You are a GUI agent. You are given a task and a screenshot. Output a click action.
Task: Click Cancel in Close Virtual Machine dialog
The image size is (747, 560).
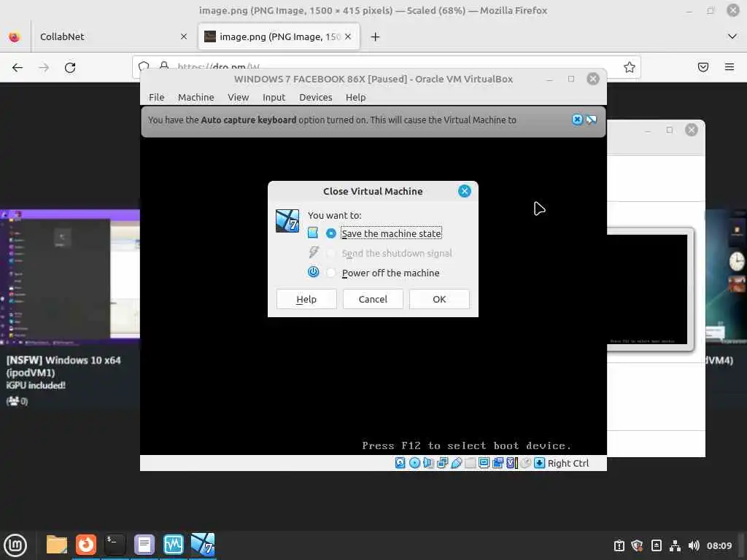[x=373, y=299]
